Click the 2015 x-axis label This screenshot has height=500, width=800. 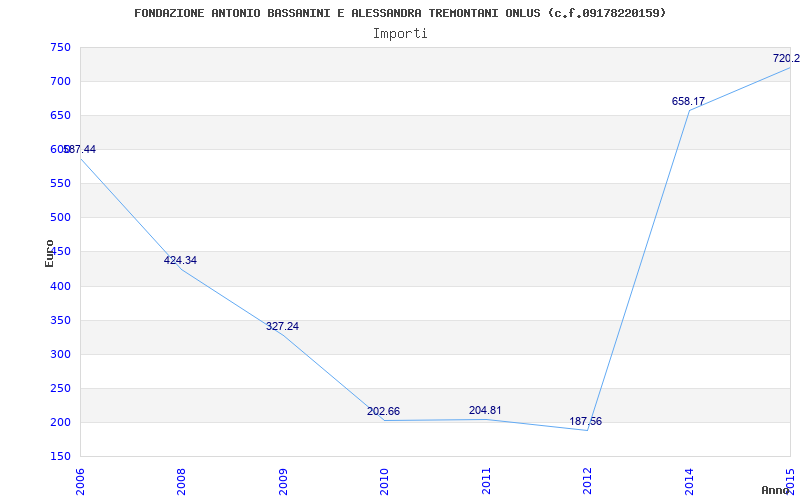790,482
